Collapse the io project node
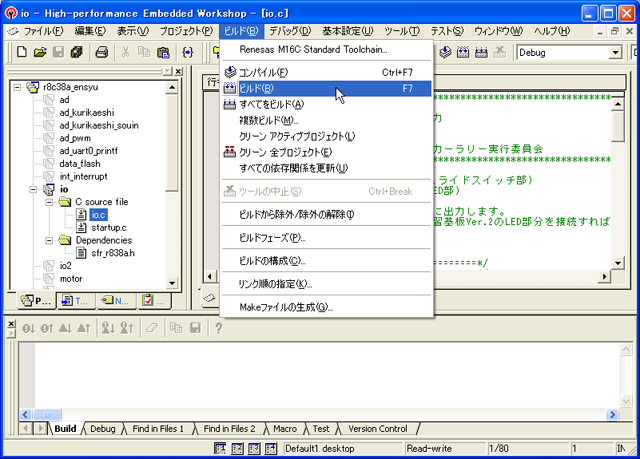Image resolution: width=640 pixels, height=459 pixels. (x=33, y=189)
